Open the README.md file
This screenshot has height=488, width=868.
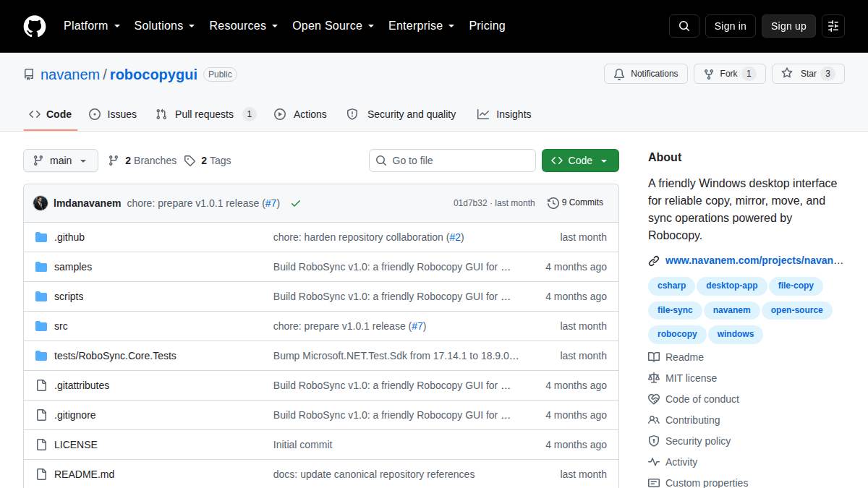pyautogui.click(x=85, y=474)
